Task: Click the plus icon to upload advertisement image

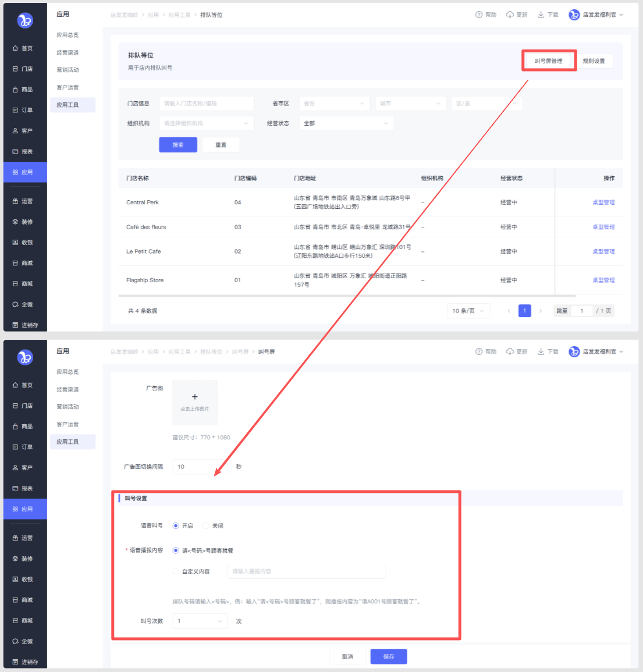Action: click(194, 397)
